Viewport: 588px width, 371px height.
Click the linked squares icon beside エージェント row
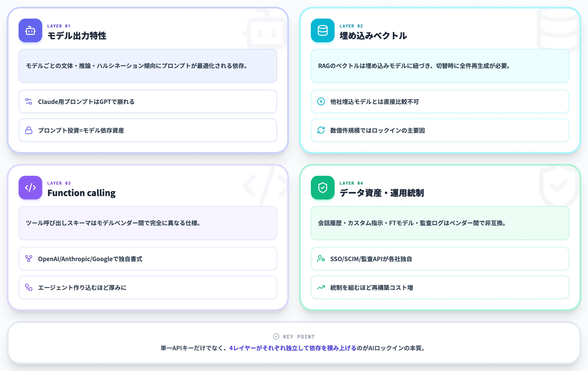tap(29, 287)
